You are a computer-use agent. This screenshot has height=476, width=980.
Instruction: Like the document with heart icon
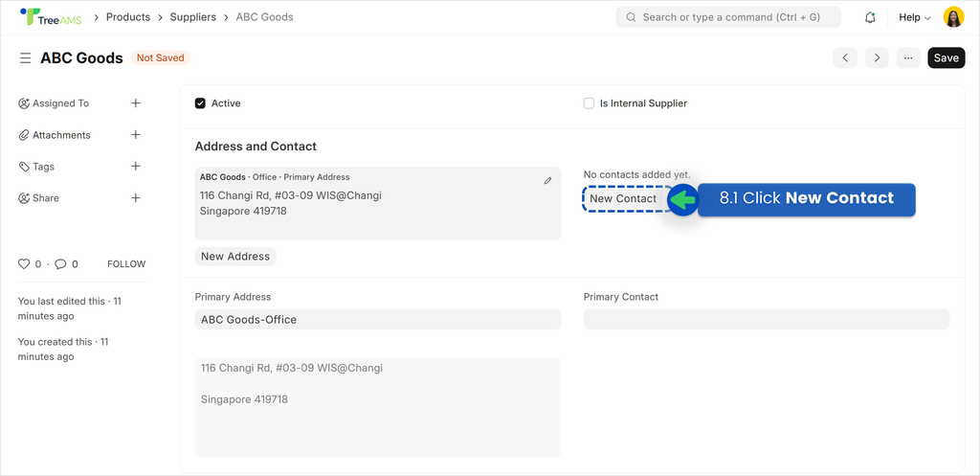click(24, 264)
